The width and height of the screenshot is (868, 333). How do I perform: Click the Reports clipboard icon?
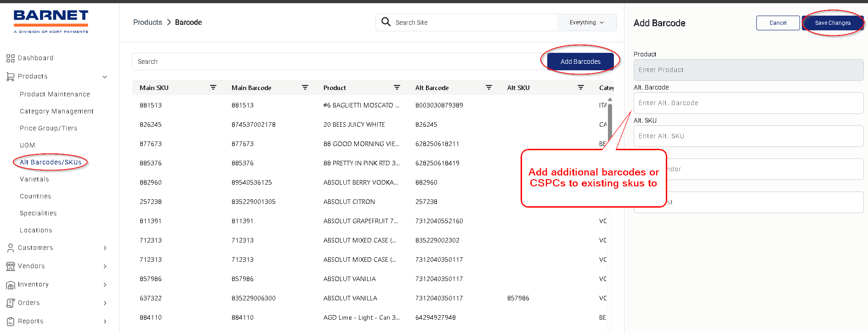click(11, 322)
